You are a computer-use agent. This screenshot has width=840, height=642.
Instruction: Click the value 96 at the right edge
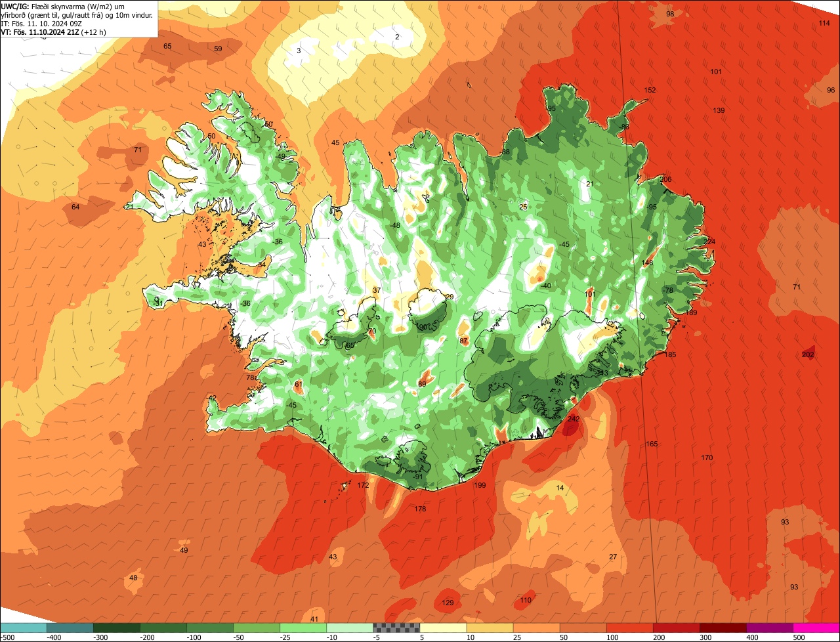831,91
